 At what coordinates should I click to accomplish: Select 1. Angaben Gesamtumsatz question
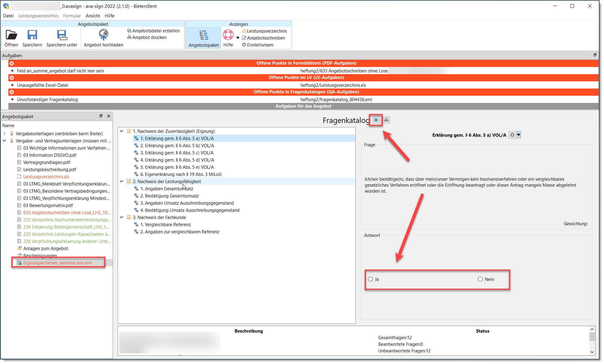click(167, 189)
